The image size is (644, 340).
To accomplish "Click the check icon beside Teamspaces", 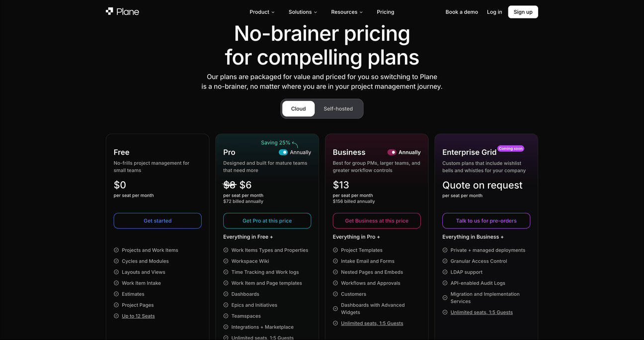I will (226, 316).
